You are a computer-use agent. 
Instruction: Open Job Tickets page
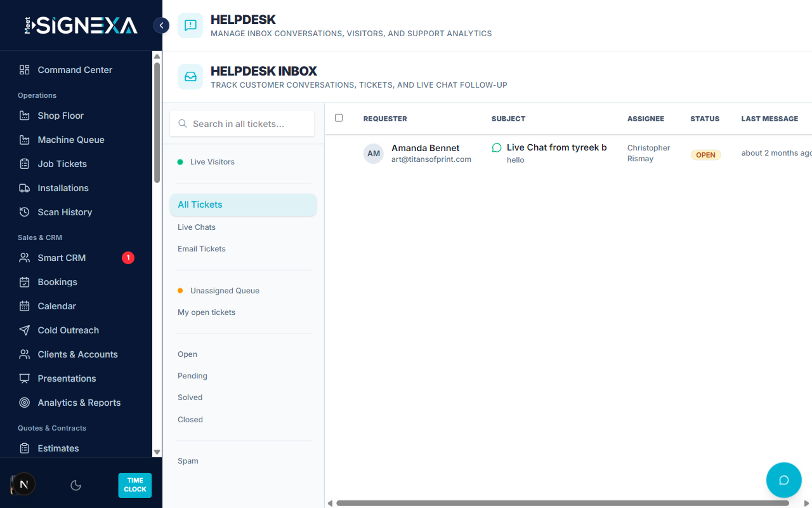tap(76, 164)
